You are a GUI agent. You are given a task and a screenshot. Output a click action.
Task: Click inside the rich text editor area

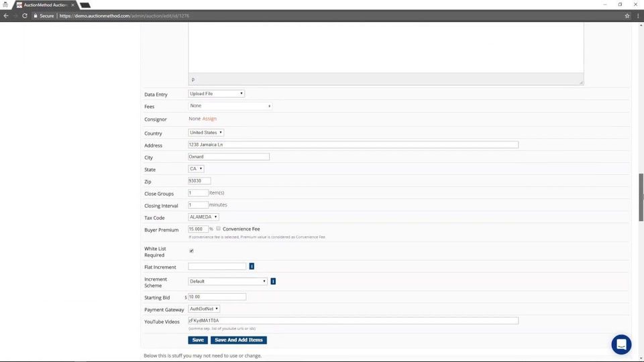pos(386,48)
